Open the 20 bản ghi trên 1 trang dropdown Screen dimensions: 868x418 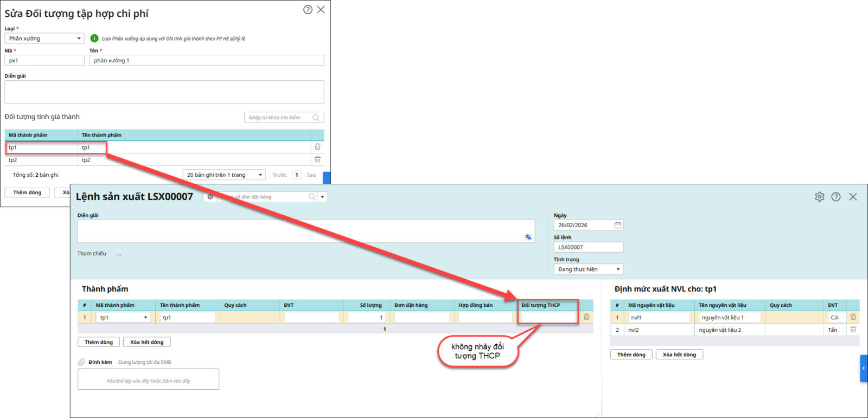[x=224, y=175]
